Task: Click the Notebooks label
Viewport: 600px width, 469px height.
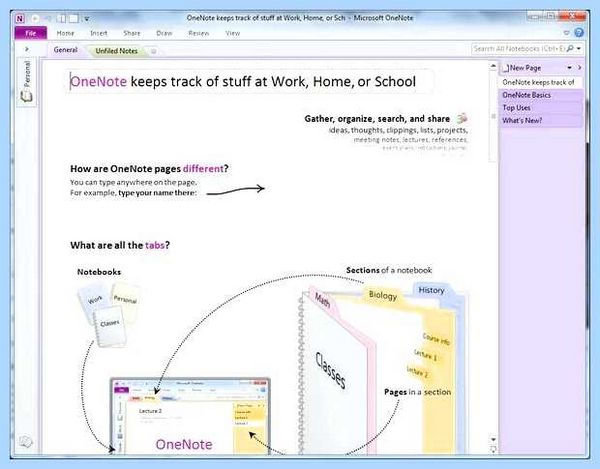Action: 99,272
